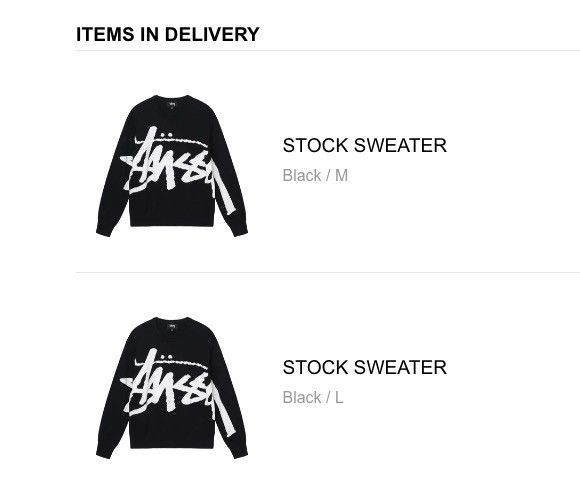Image resolution: width=580 pixels, height=480 pixels.
Task: Click the size letter M under the first item
Action: click(341, 175)
